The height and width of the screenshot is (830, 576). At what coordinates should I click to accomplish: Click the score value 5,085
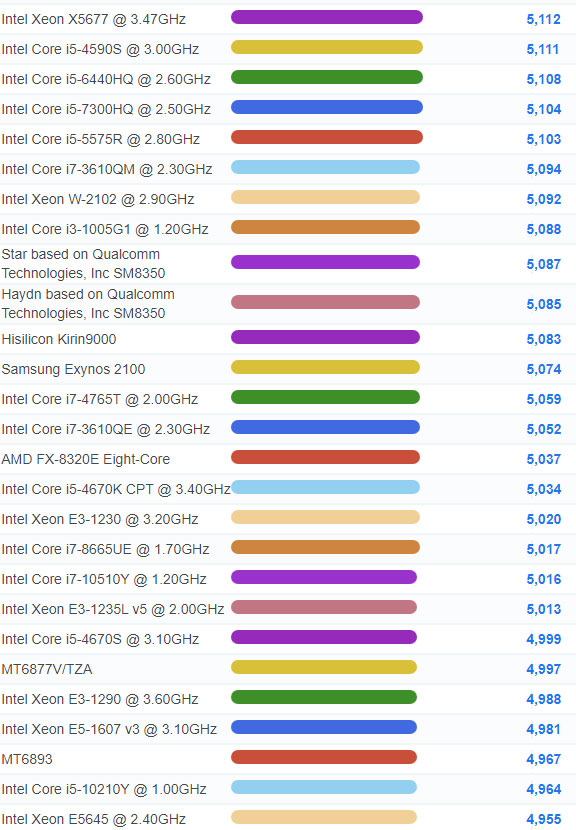pos(543,304)
